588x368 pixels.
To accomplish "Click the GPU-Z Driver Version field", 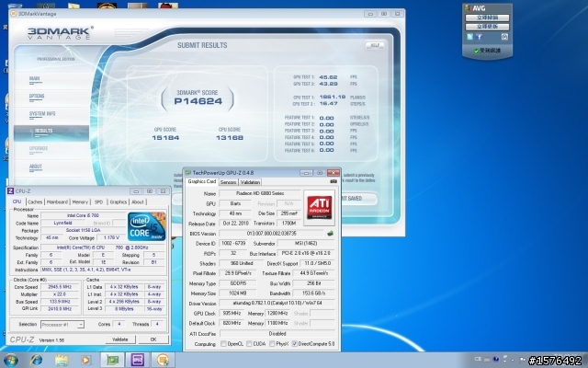I will pyautogui.click(x=277, y=303).
